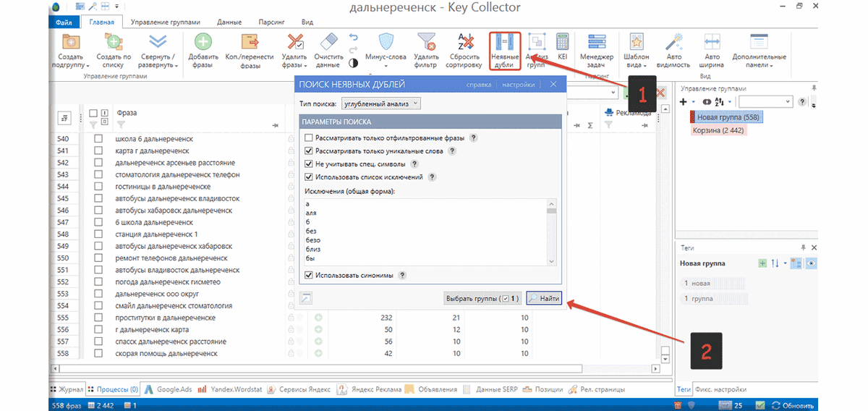
Task: Switch to Вид ribbon tab
Action: (x=307, y=22)
